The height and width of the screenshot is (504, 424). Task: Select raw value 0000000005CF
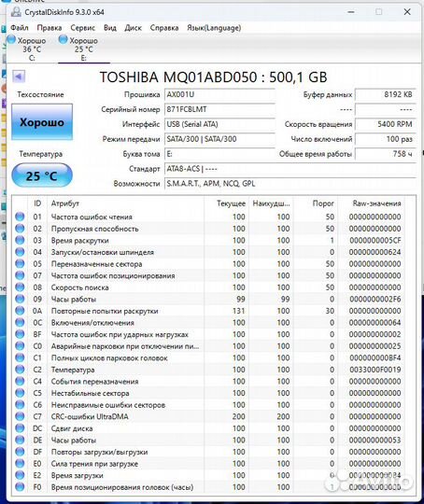tap(375, 241)
